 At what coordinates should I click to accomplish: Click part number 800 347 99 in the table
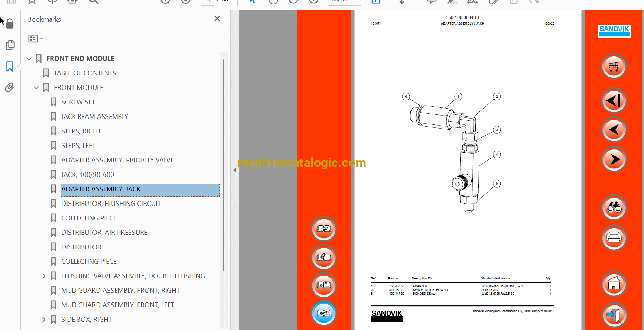coord(397,294)
